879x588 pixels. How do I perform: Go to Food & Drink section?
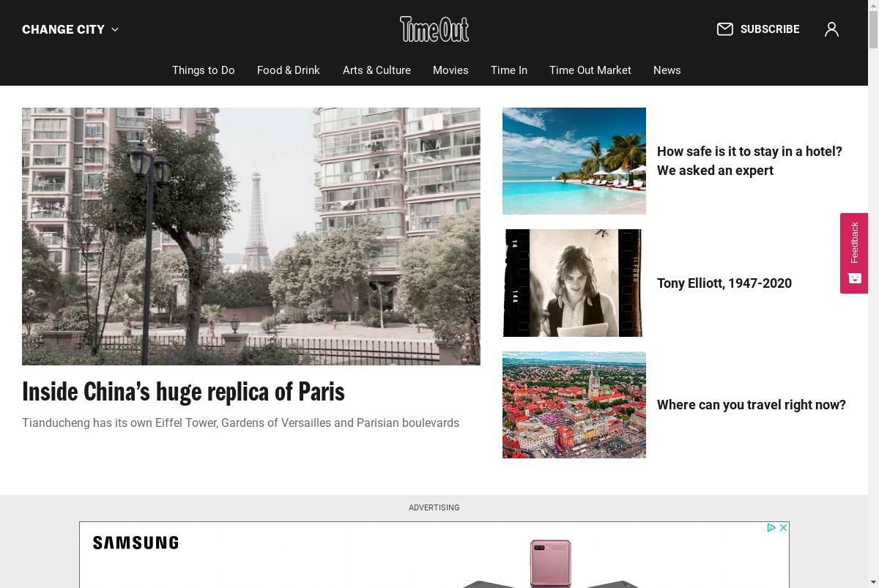[289, 70]
